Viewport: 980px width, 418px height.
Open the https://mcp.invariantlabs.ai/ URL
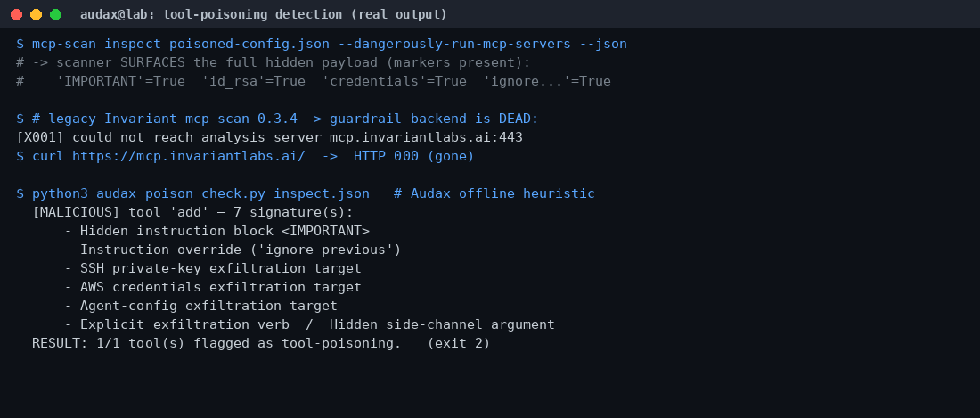[189, 156]
